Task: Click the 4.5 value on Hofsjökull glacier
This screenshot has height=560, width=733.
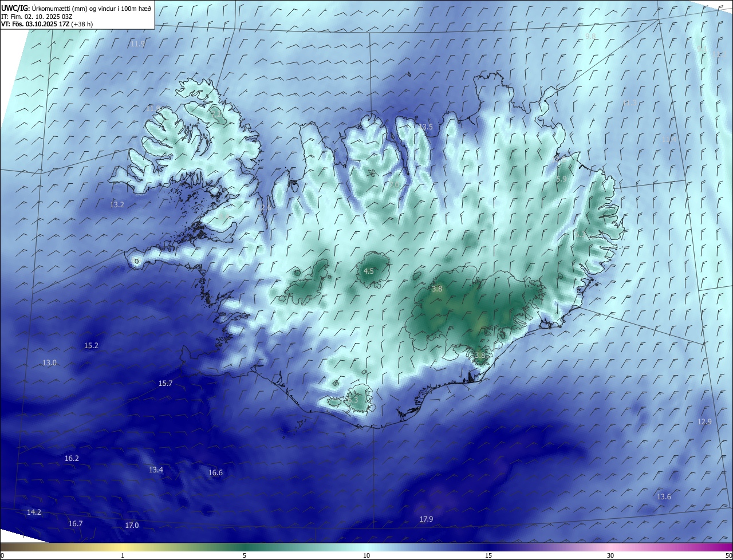Action: pyautogui.click(x=369, y=271)
